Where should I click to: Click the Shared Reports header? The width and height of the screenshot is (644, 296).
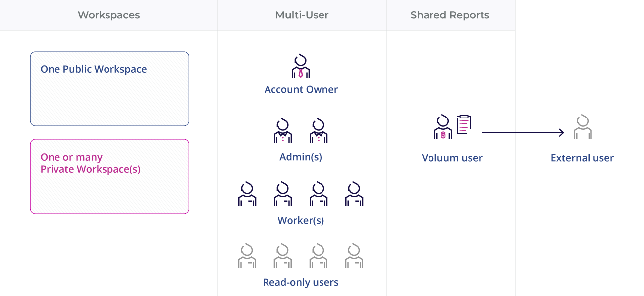(x=449, y=15)
